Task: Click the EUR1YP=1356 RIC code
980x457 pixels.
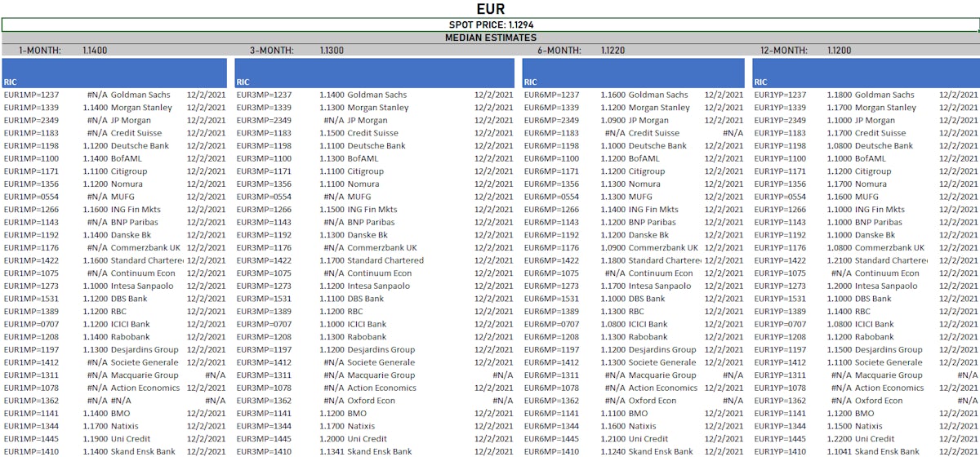Action: [x=780, y=184]
